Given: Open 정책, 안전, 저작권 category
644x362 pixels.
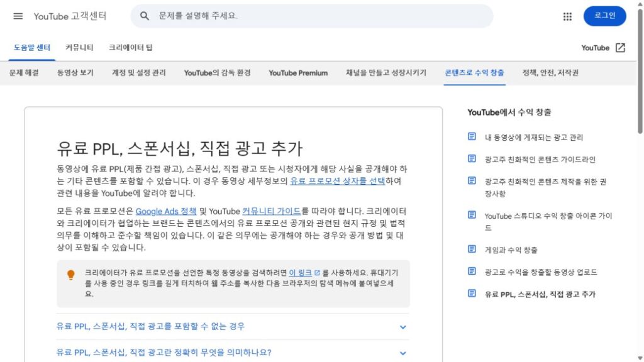Looking at the screenshot, I should (550, 73).
